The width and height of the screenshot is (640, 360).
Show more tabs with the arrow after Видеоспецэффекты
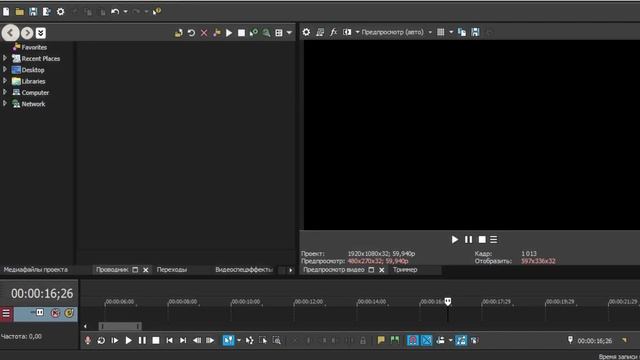(x=291, y=270)
